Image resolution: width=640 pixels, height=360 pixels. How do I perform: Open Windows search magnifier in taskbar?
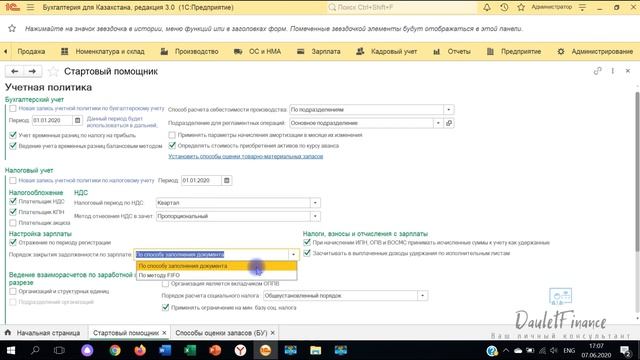pos(35,350)
